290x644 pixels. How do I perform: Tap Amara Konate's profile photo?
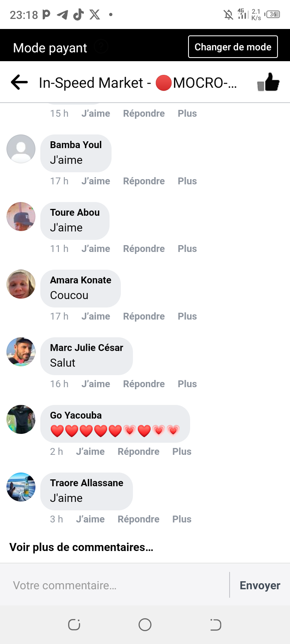(x=21, y=284)
